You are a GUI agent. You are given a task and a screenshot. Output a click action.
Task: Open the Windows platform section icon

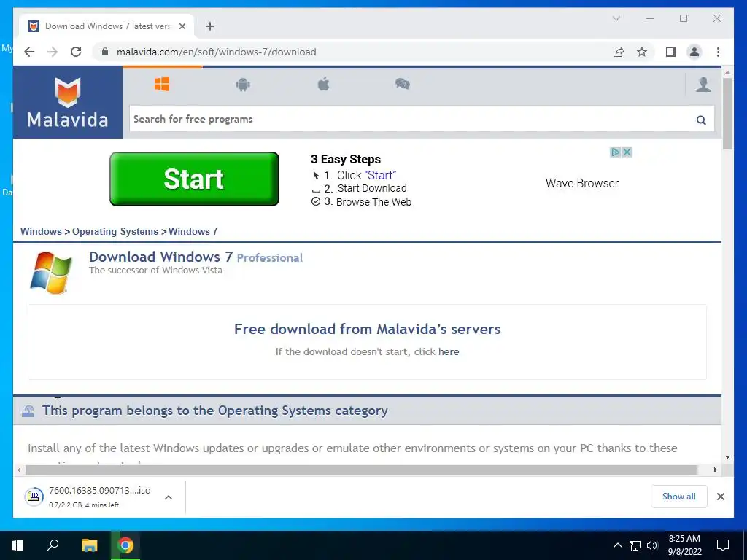click(162, 85)
